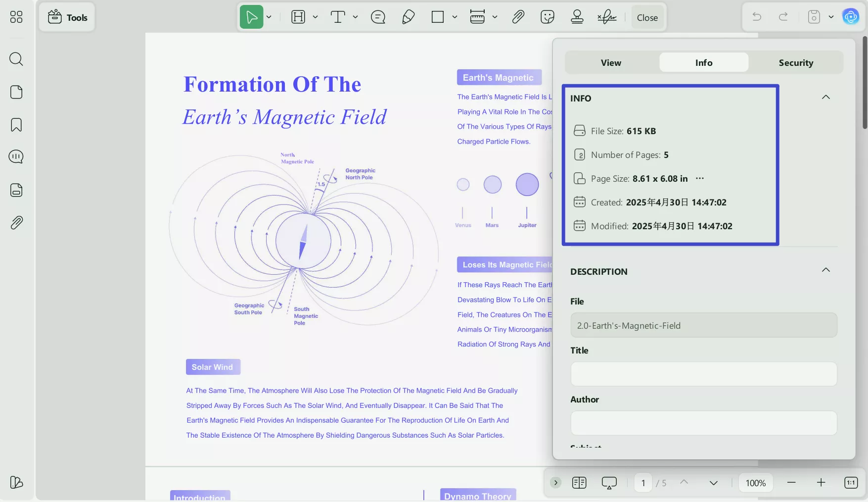This screenshot has height=502, width=868.
Task: Click the zoom in plus button
Action: click(x=821, y=483)
